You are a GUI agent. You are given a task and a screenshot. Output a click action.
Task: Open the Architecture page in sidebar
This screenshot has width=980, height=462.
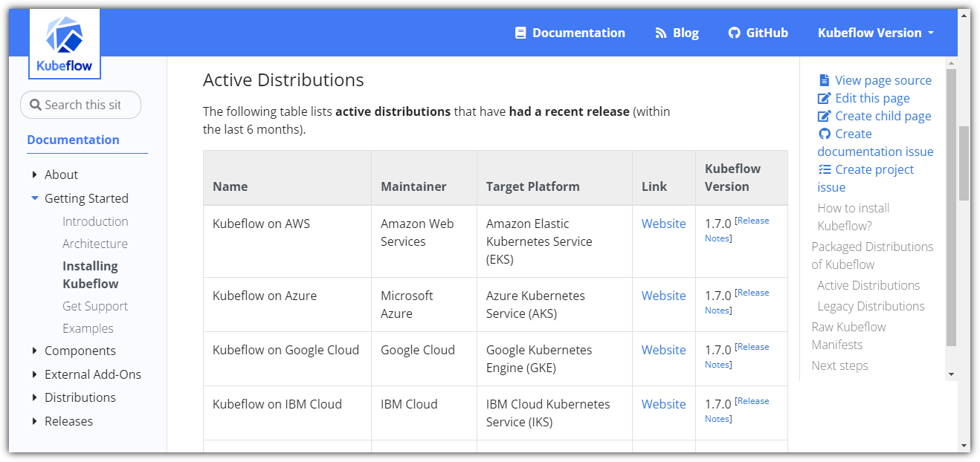(x=94, y=244)
